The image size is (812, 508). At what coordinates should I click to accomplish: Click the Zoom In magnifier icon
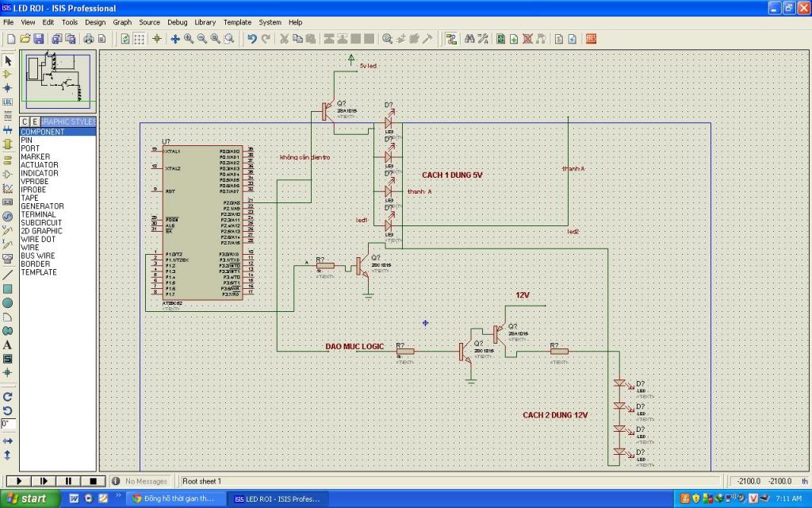tap(189, 38)
